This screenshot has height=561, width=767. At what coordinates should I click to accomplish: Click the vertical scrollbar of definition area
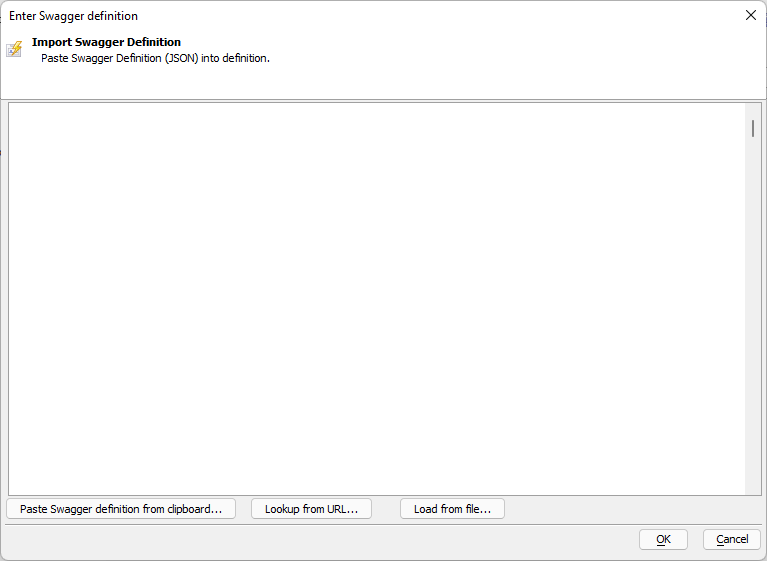(753, 298)
